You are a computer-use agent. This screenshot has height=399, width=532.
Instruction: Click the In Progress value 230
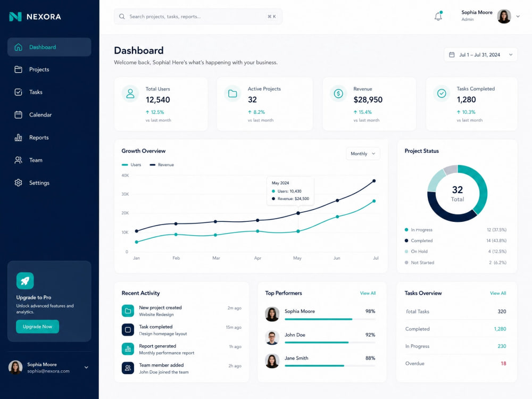pyautogui.click(x=502, y=346)
